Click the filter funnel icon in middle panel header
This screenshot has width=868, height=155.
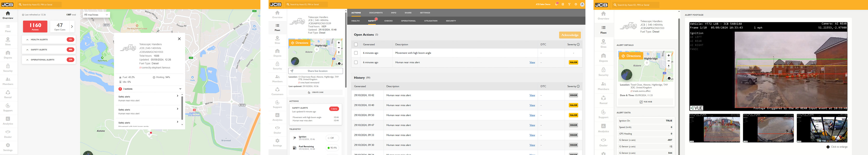[570, 4]
